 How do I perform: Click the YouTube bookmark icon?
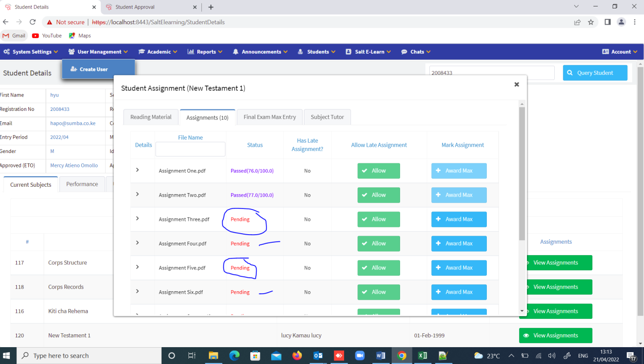pyautogui.click(x=36, y=36)
